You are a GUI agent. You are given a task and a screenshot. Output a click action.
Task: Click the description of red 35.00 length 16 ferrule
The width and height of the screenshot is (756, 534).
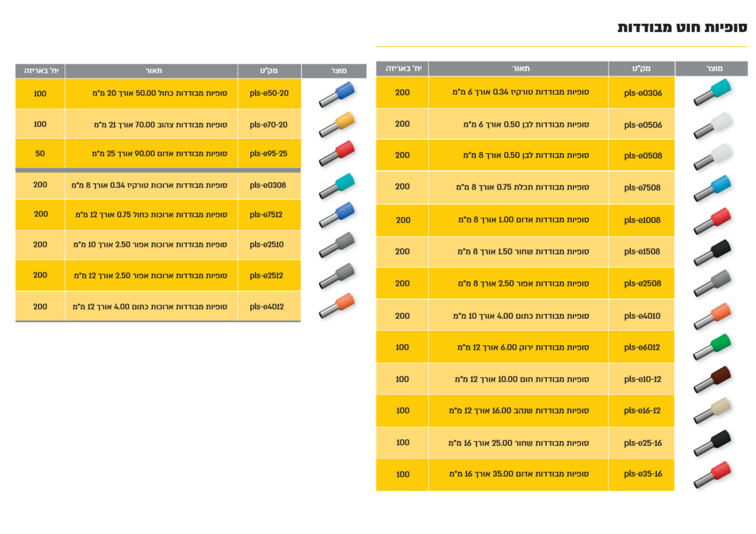coord(519,474)
